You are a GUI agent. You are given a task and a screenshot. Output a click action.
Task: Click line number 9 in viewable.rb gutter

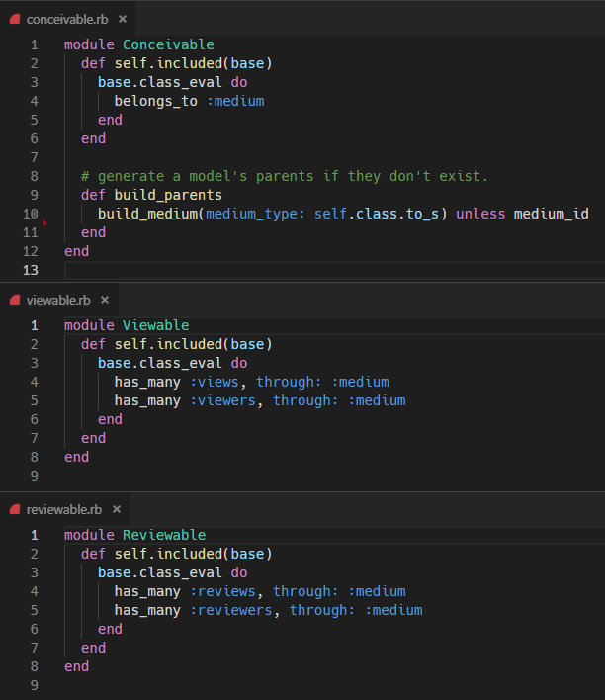pos(34,476)
